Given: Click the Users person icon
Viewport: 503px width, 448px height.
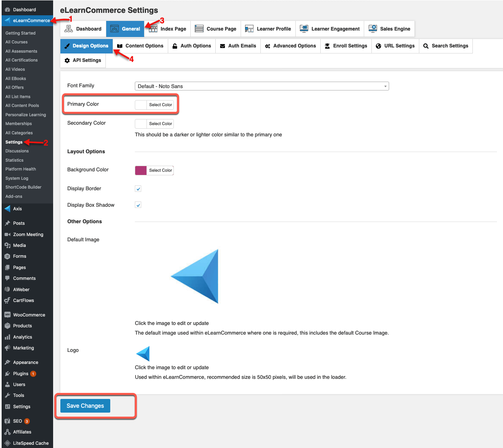Looking at the screenshot, I should point(7,384).
